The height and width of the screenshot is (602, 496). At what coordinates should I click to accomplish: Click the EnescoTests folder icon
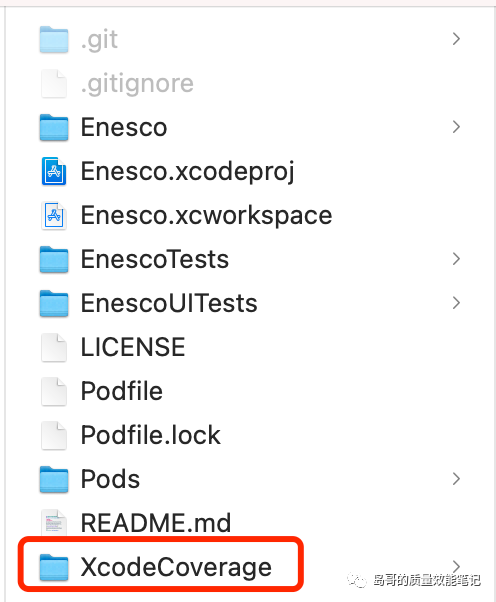54,260
